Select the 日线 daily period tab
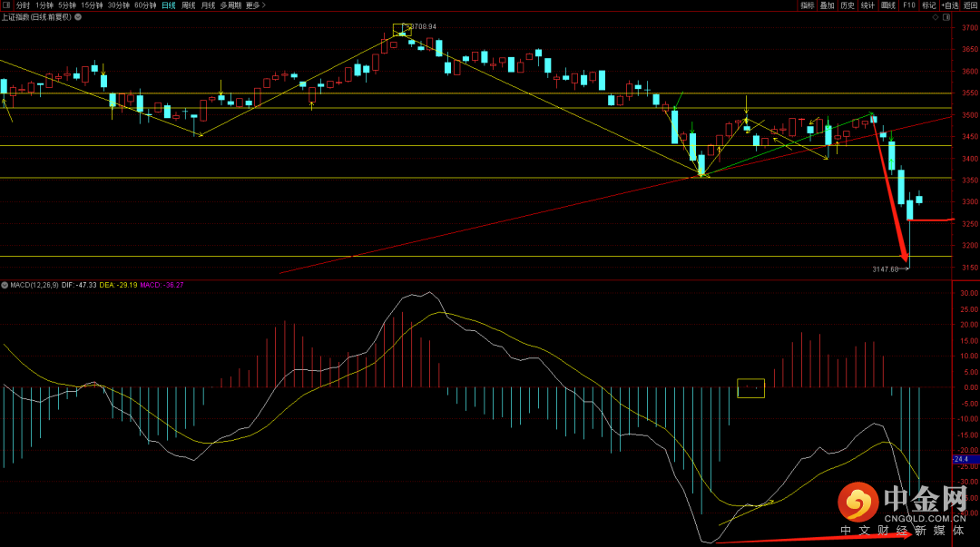 (x=168, y=5)
